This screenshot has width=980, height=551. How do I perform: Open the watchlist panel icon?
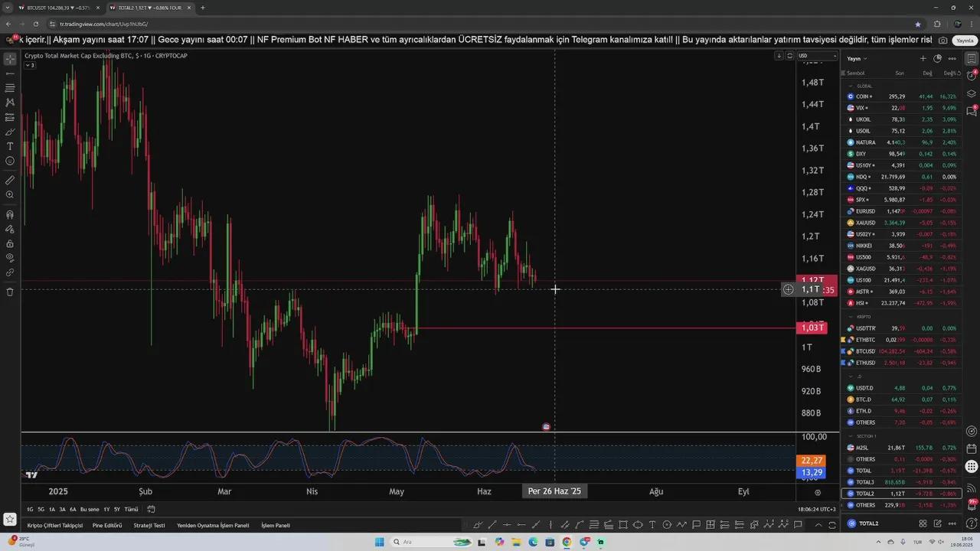point(972,59)
